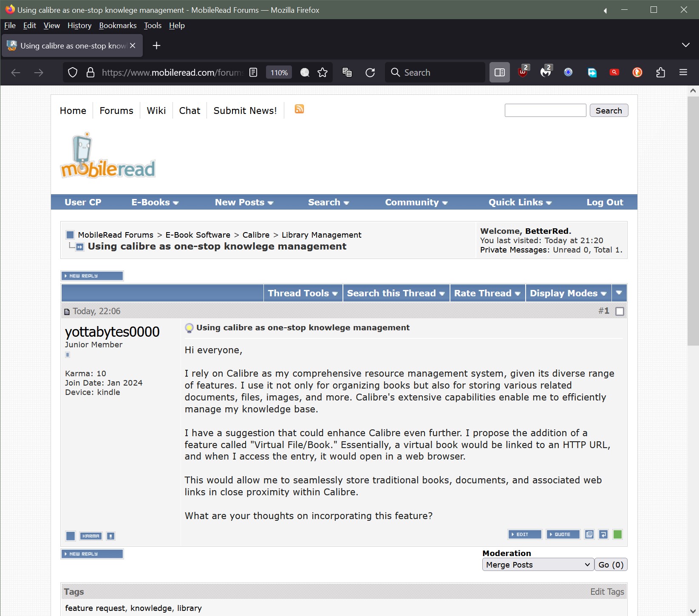
Task: Click the RSS feed icon
Action: (x=299, y=109)
